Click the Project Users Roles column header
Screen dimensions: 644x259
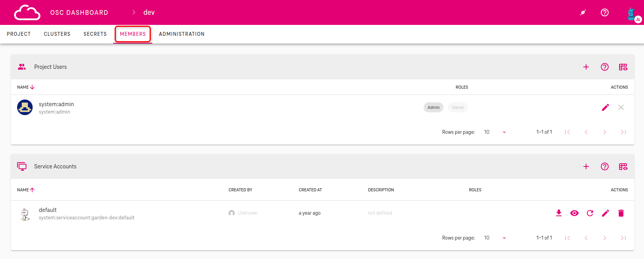462,87
